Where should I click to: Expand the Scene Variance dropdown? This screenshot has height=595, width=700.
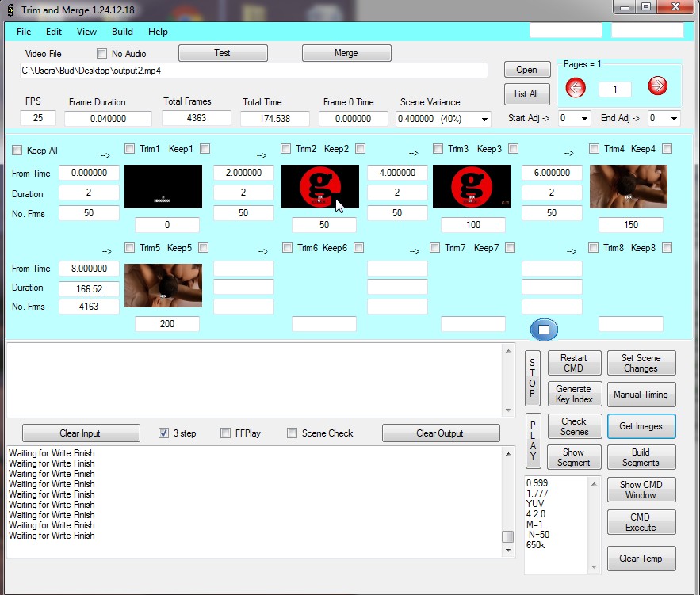[484, 119]
